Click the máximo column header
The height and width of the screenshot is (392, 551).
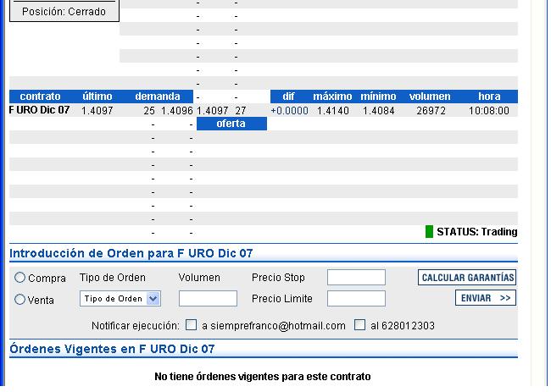332,97
